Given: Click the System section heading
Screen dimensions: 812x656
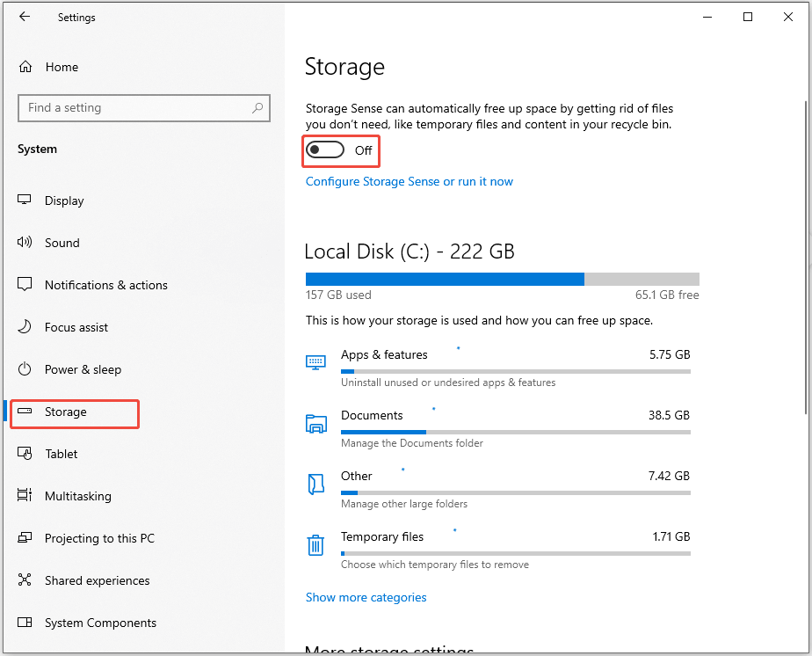Looking at the screenshot, I should tap(37, 149).
